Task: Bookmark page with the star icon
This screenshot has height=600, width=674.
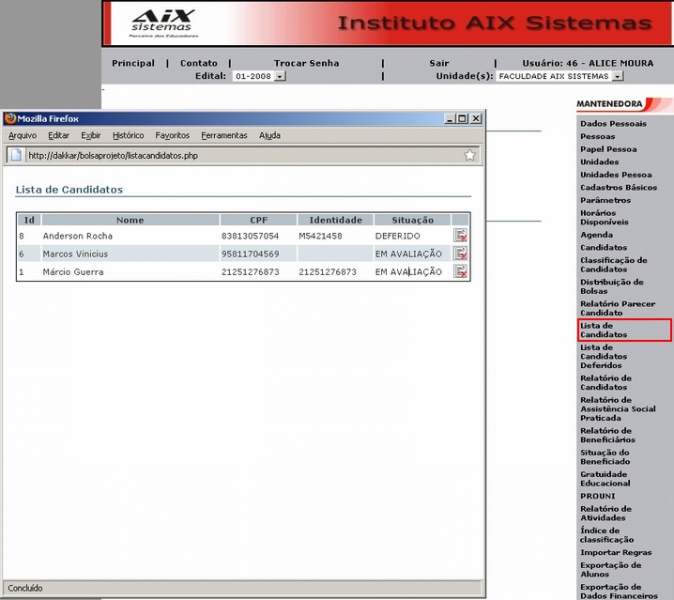Action: [x=470, y=155]
